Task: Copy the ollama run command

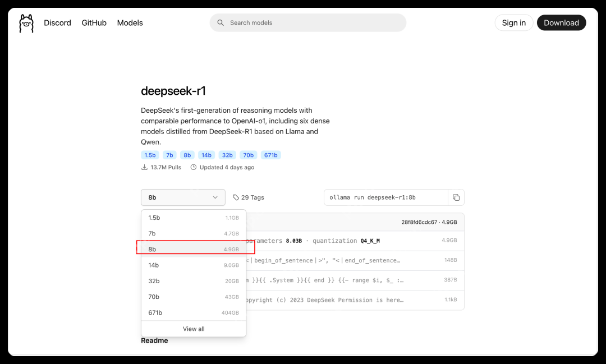Action: point(456,197)
